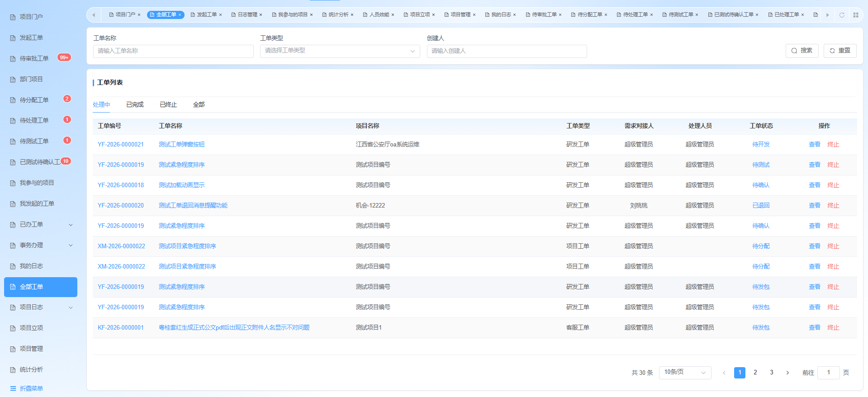
Task: Focus the 创建人 input field
Action: point(507,51)
